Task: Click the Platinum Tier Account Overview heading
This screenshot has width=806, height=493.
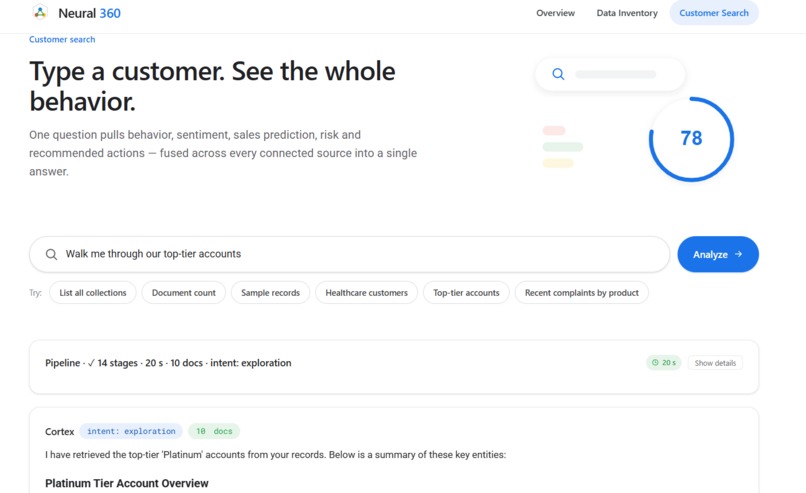Action: [x=127, y=483]
